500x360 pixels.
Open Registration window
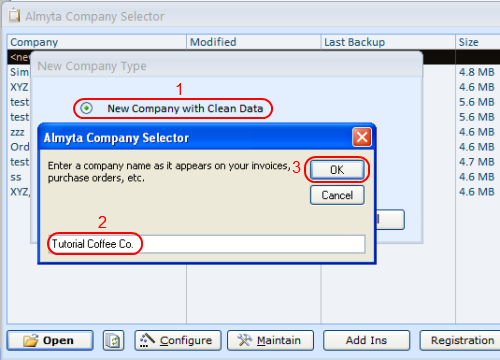[460, 340]
